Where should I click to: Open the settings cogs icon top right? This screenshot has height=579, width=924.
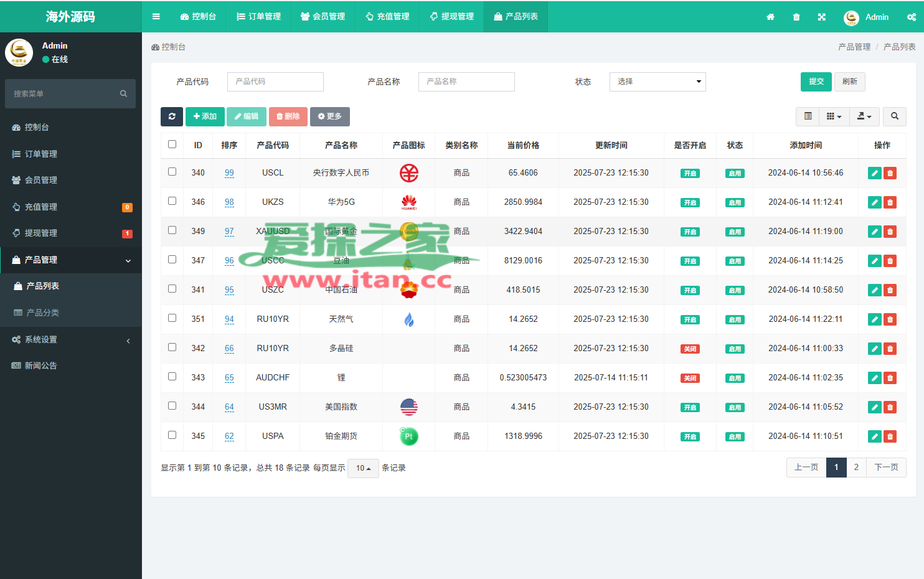[912, 17]
